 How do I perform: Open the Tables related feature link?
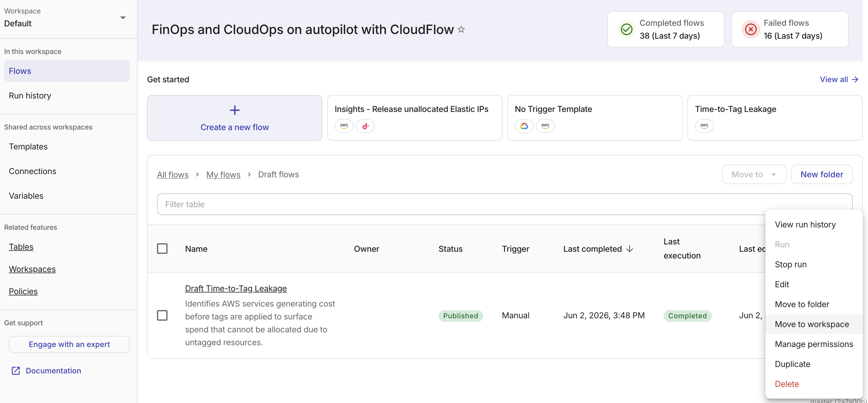tap(21, 247)
